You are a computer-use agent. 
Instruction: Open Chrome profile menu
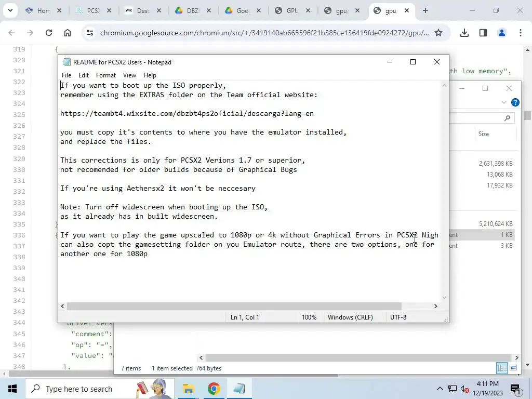tap(502, 33)
